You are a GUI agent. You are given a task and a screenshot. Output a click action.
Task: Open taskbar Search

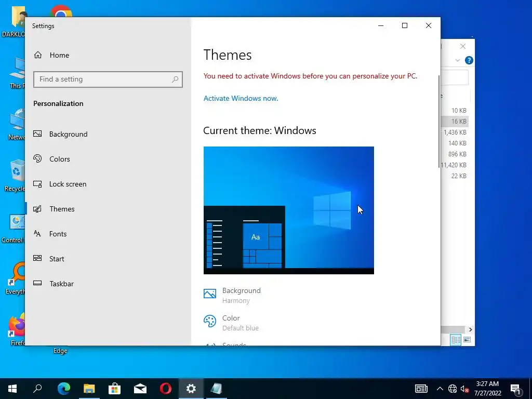click(x=37, y=389)
